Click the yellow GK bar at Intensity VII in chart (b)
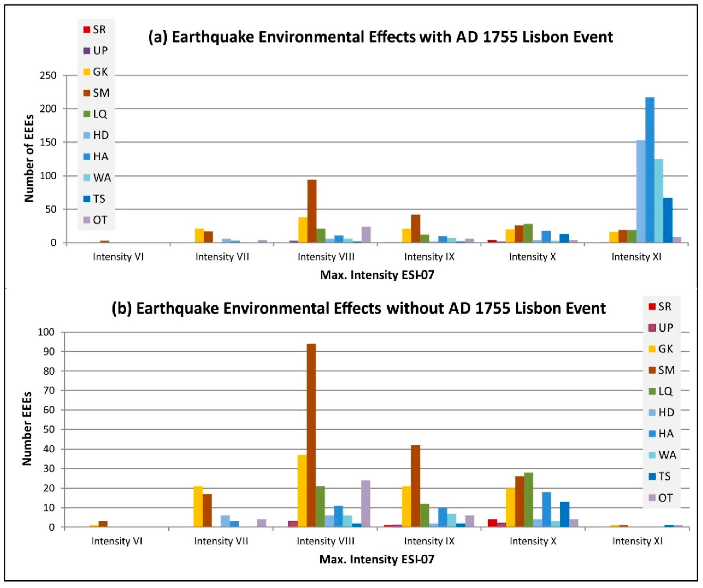This screenshot has height=588, width=703. coord(198,507)
